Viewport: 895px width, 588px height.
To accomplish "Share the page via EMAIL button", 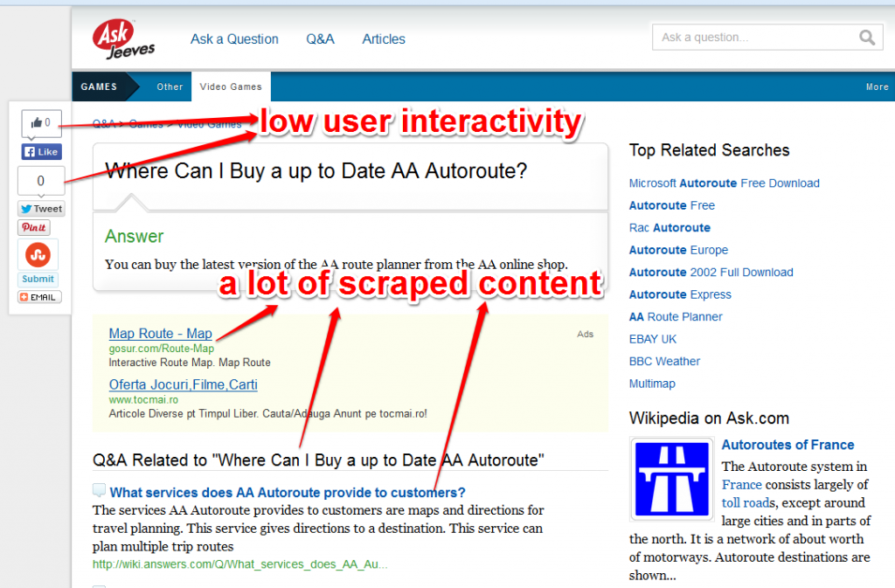I will pyautogui.click(x=39, y=297).
